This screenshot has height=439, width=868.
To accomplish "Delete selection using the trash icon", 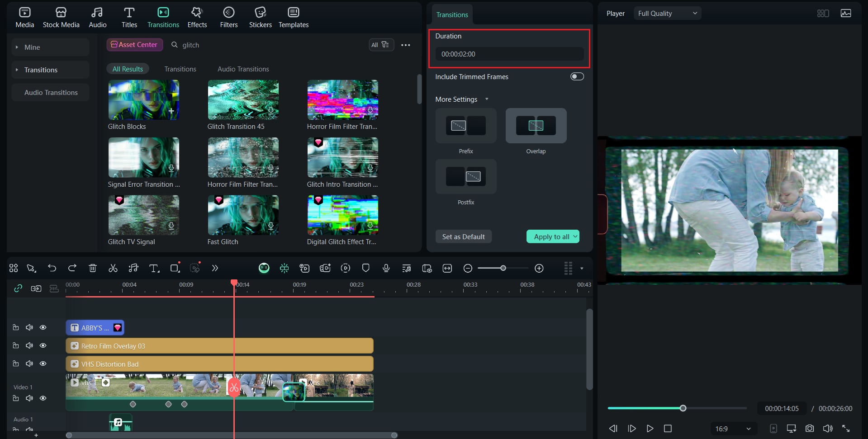I will (x=92, y=268).
